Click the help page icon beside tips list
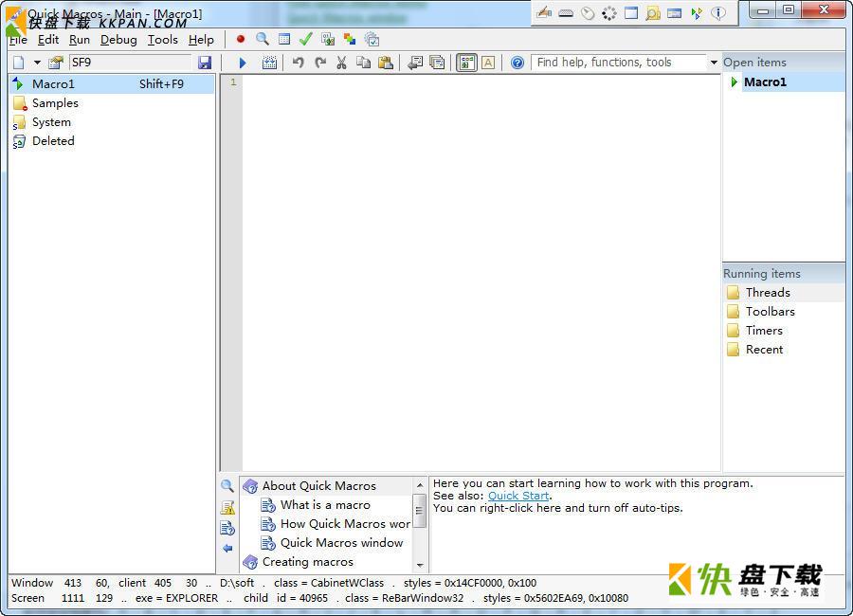Image resolution: width=853 pixels, height=616 pixels. [x=227, y=528]
